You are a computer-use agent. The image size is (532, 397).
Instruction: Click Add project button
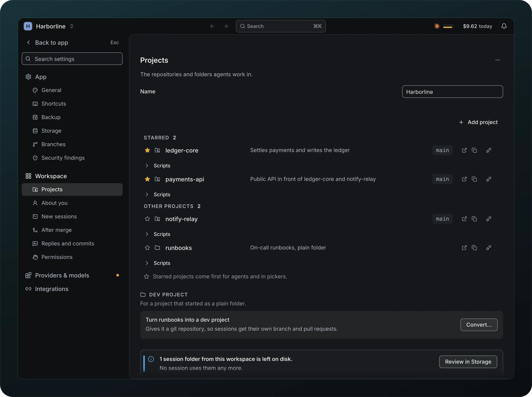click(478, 122)
